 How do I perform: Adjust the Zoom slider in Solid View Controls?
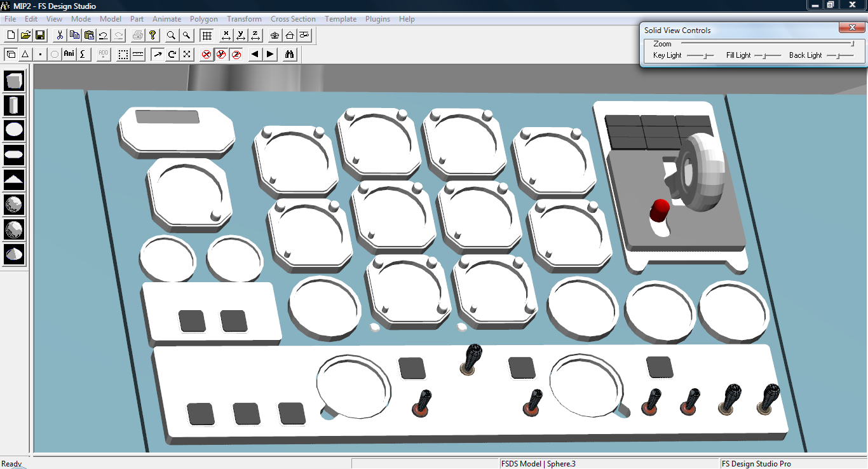(x=768, y=44)
